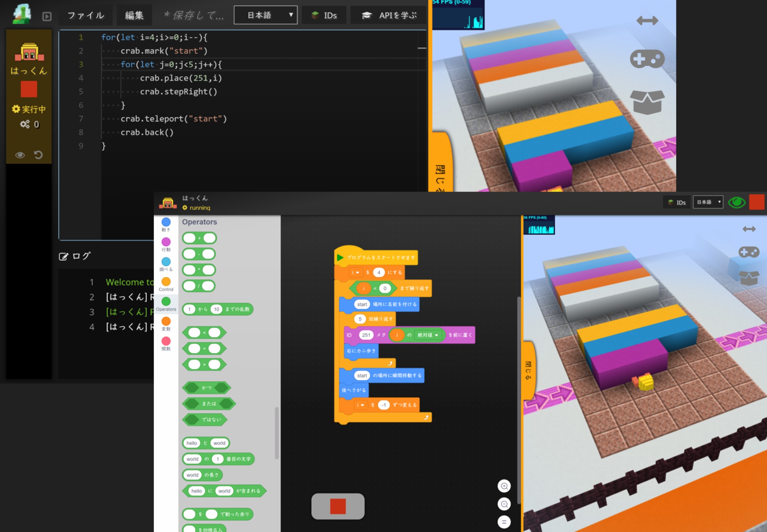Toggle the gray eye icon in left sidebar

[20, 155]
